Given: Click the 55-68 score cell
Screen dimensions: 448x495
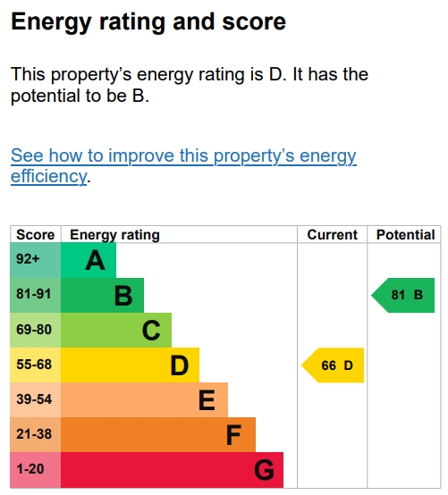Looking at the screenshot, I should [x=36, y=365].
